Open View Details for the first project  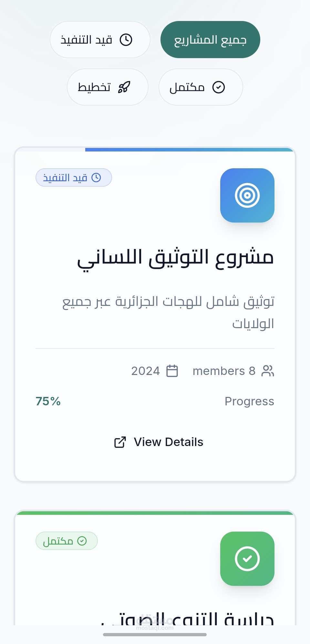pos(159,442)
